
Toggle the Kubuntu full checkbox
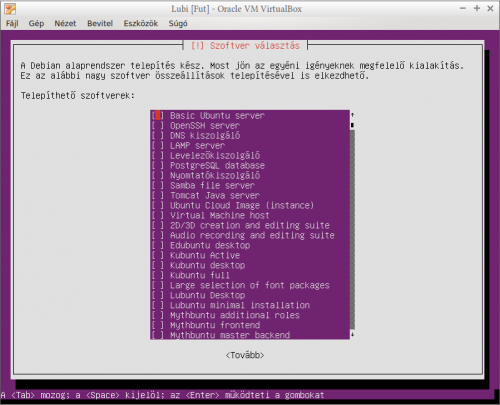tap(158, 276)
